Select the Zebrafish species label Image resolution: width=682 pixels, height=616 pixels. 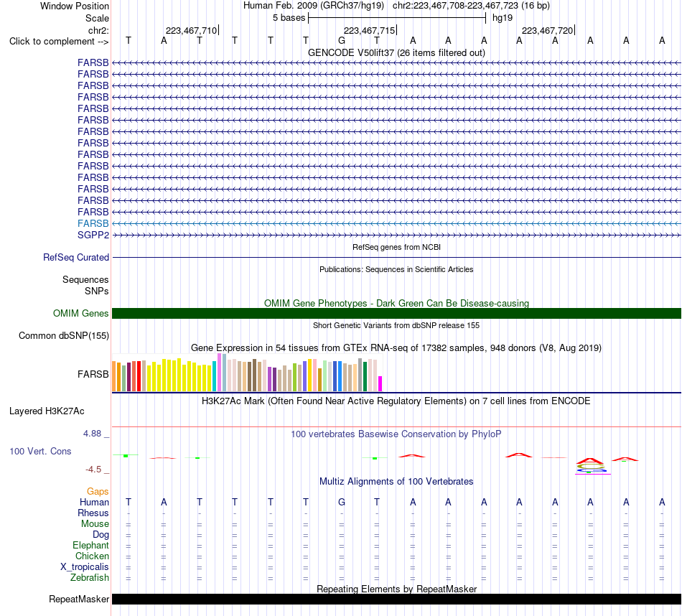point(90,578)
